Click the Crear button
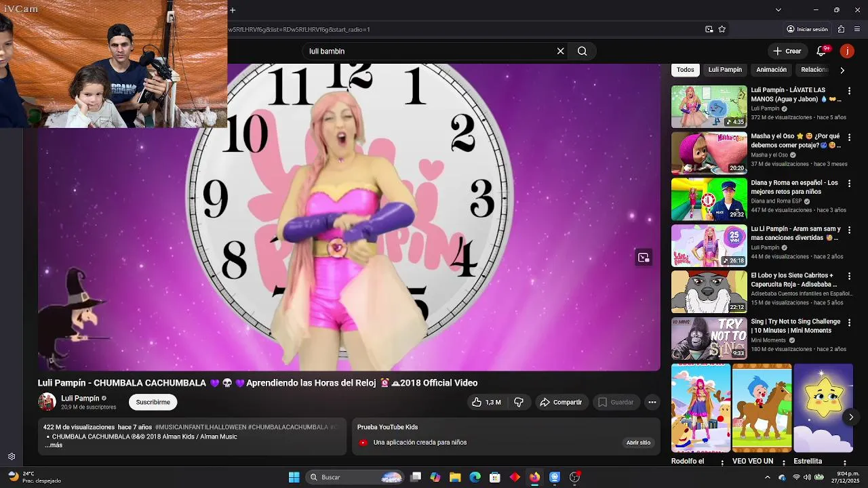This screenshot has width=868, height=488. (x=787, y=51)
